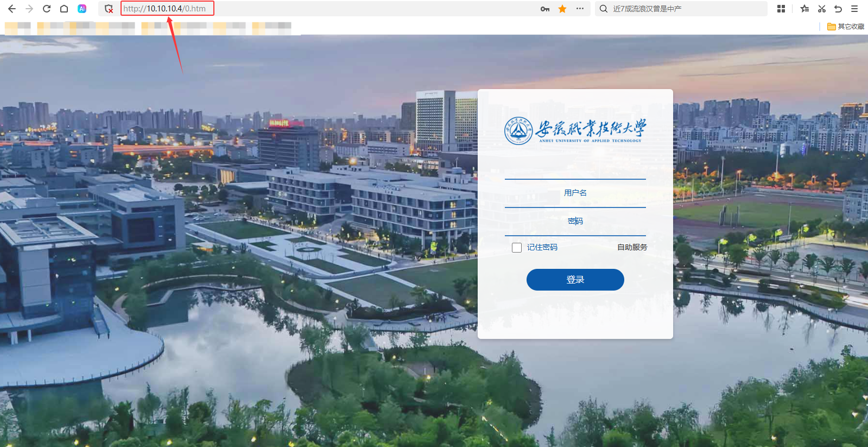
Task: Click the insecure site shield icon
Action: (x=109, y=9)
